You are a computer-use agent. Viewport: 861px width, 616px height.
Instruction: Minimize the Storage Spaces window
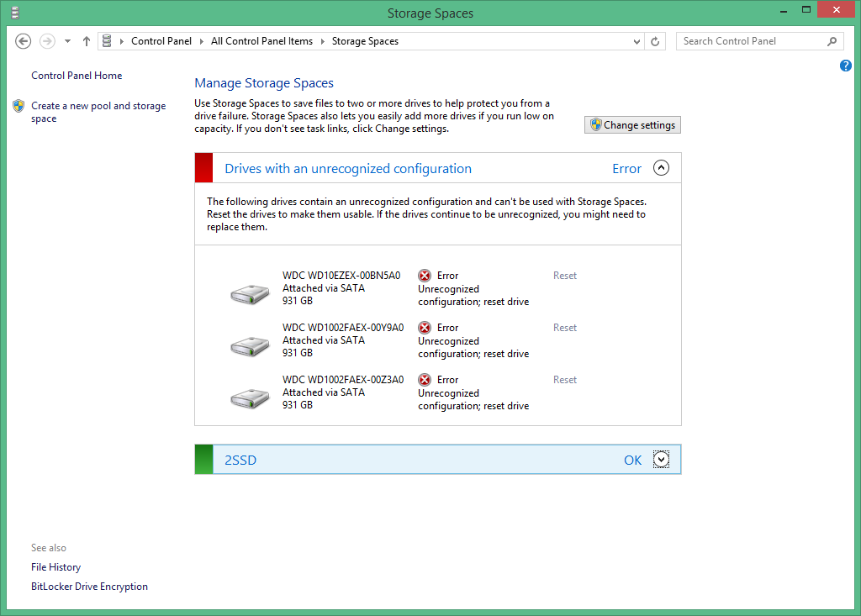784,10
